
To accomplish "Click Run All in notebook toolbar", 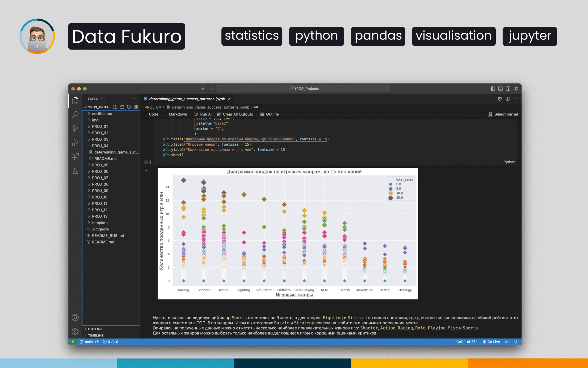I will point(204,114).
